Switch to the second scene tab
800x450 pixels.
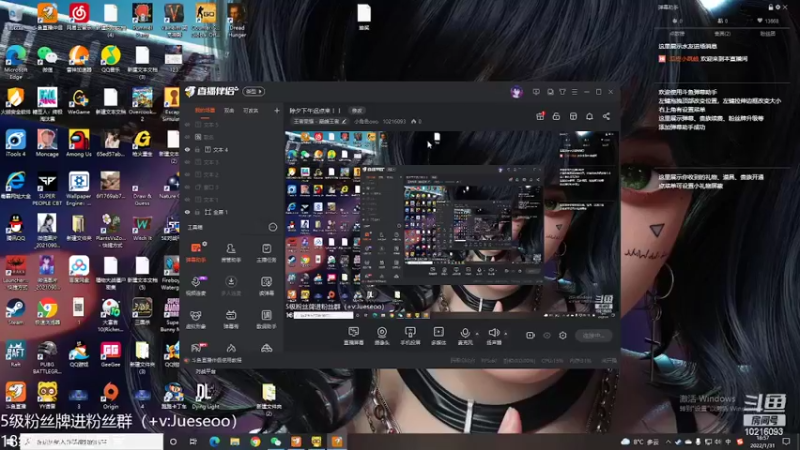click(229, 111)
